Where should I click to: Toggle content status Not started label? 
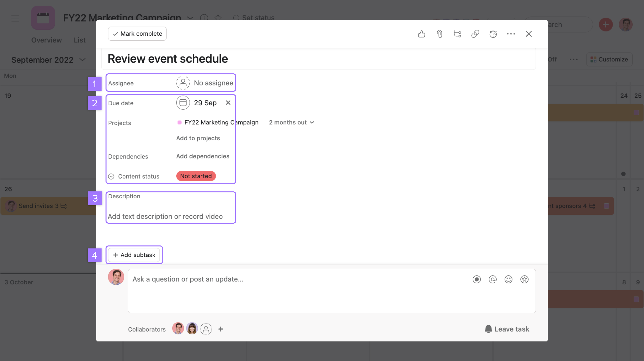pyautogui.click(x=195, y=176)
